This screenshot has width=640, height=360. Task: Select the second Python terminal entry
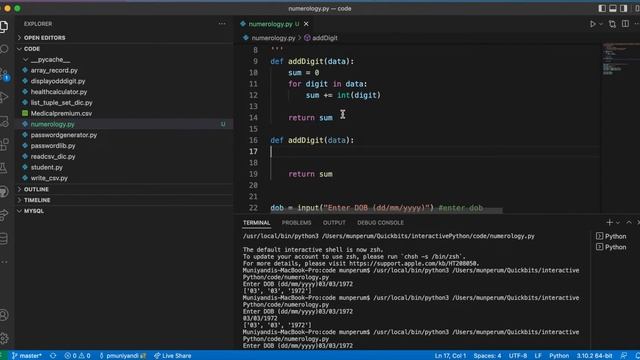click(611, 247)
